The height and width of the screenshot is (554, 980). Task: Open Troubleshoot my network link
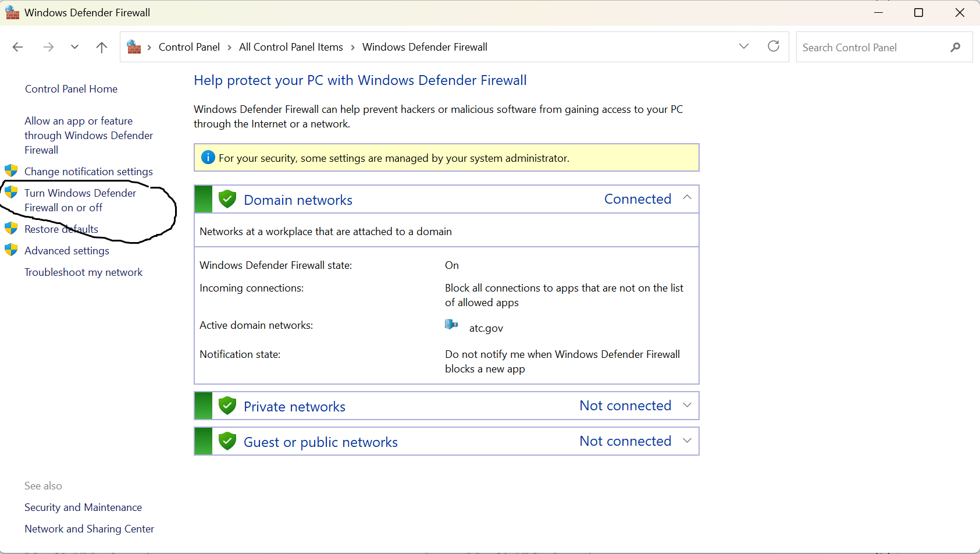click(83, 272)
